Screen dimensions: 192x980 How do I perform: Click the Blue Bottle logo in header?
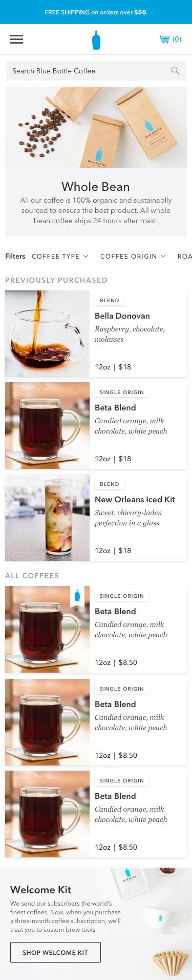[x=96, y=40]
